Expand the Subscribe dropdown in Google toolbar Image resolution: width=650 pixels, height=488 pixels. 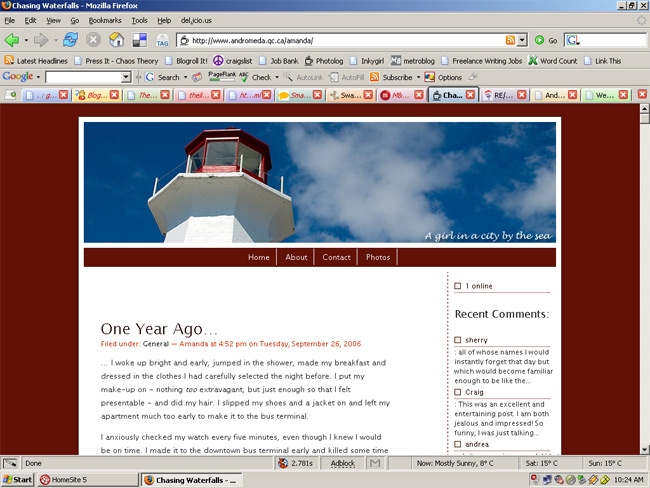(417, 77)
